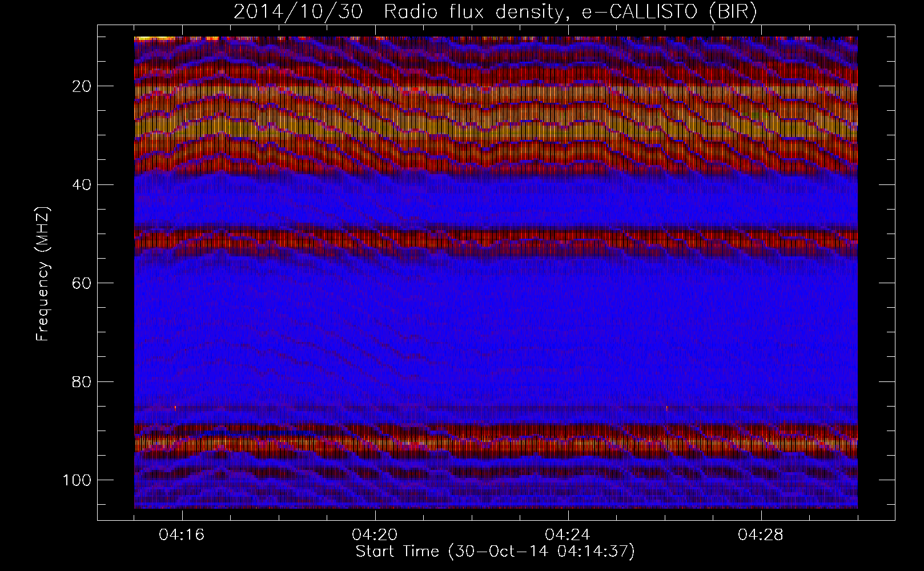Screen dimensions: 924x571
Task: Click the 'Frequency (MHZ)' axis label
Action: click(x=43, y=274)
